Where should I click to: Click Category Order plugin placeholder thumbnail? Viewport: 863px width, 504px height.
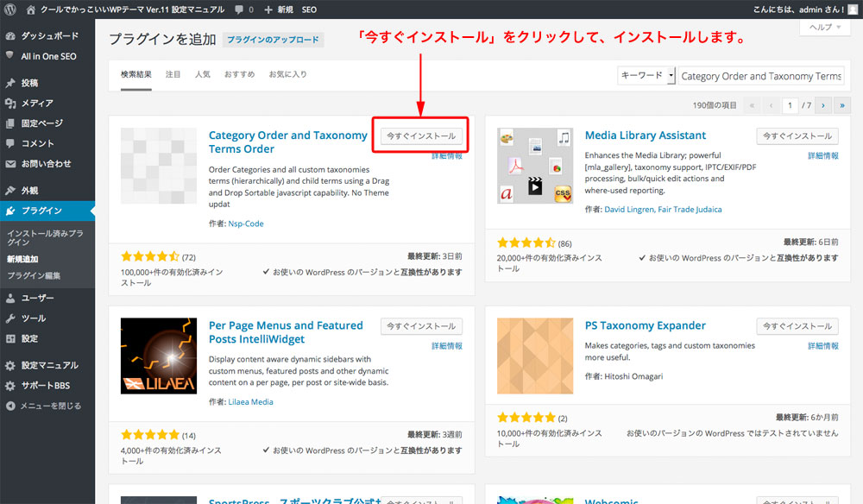tap(159, 166)
